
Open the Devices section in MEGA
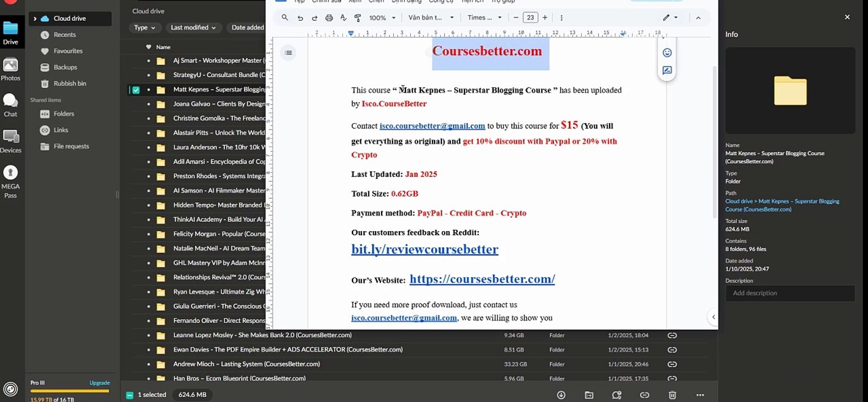tap(11, 141)
